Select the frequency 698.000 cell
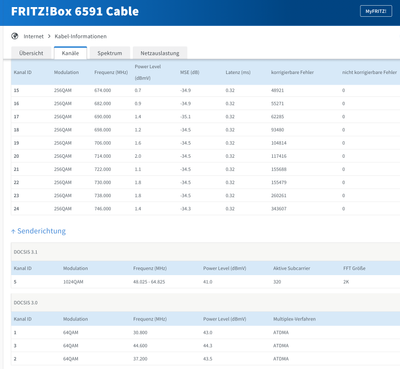This screenshot has height=369, width=400. pos(103,130)
